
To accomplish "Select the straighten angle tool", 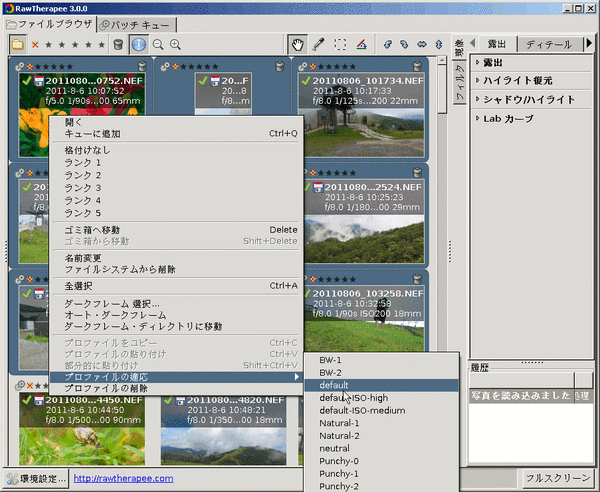I will [362, 45].
